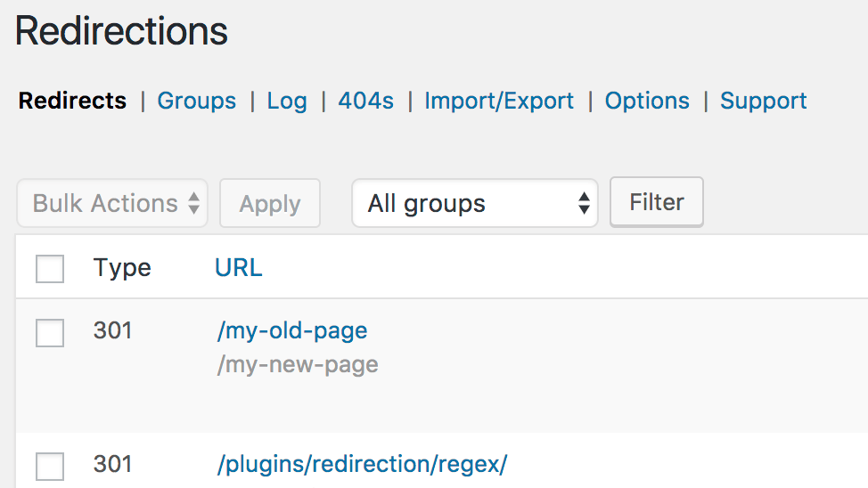The width and height of the screenshot is (868, 488).
Task: Open the Redirects tab
Action: click(72, 101)
